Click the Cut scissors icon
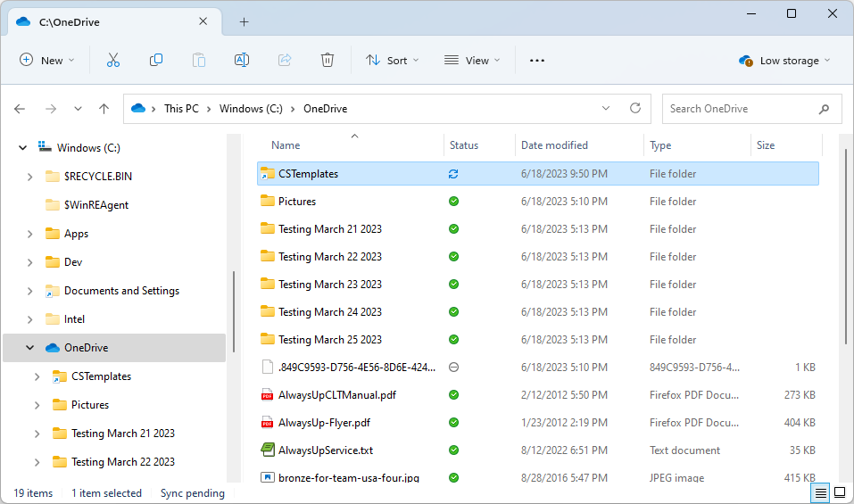 [113, 60]
